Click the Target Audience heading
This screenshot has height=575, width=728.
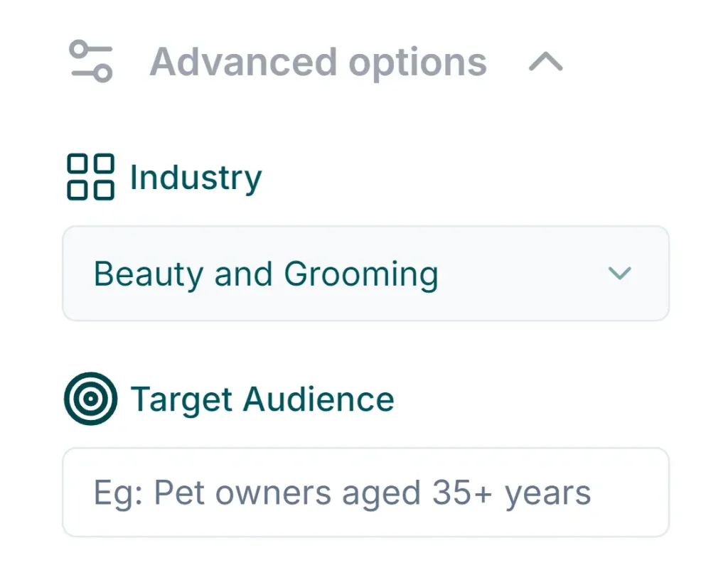click(x=262, y=398)
